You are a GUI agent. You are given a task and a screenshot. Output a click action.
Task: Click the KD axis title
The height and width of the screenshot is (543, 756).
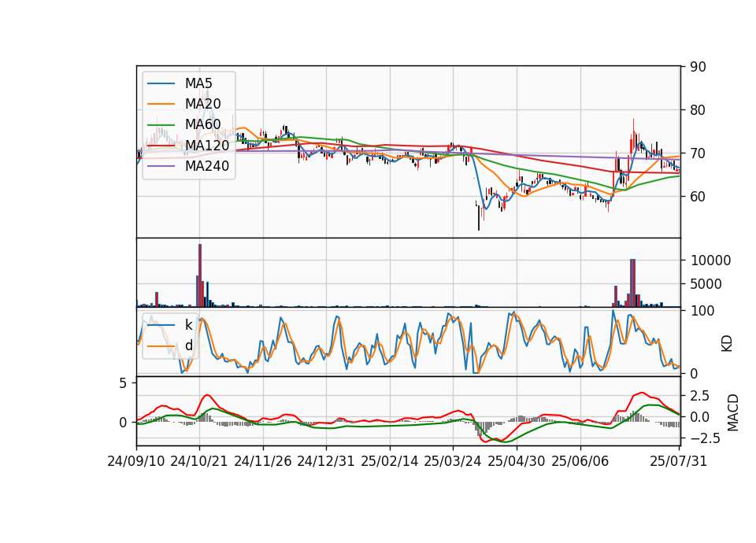727,344
